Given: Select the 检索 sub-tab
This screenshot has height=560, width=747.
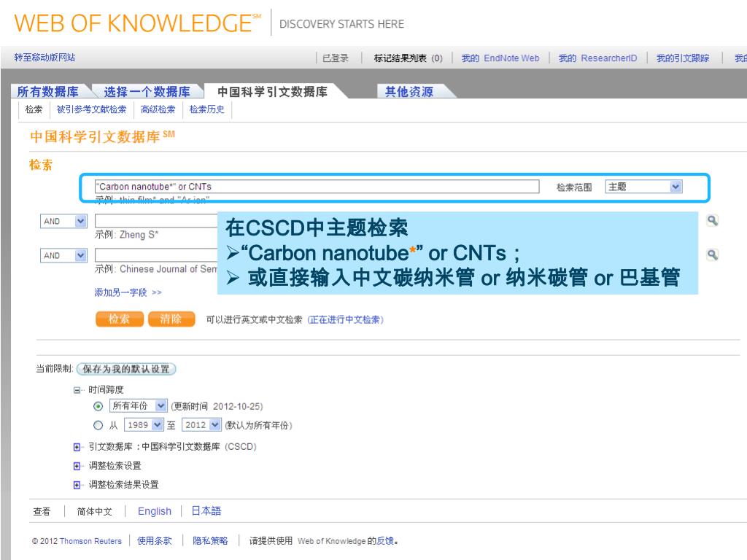Looking at the screenshot, I should tap(34, 109).
